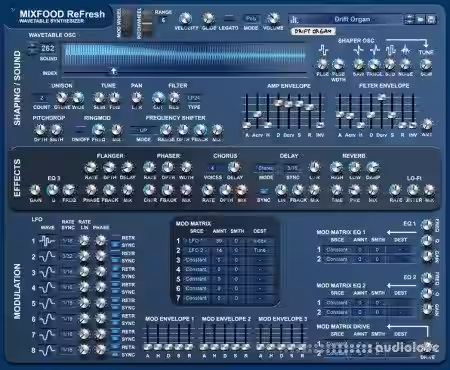Open Mod Matrix row 1 source LFO 1
The image size is (450, 370).
[195, 241]
